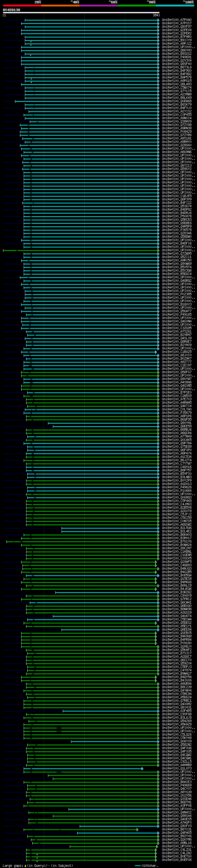
Task: Open hit UniRef100_Q9XF97
Action: coord(176,26)
